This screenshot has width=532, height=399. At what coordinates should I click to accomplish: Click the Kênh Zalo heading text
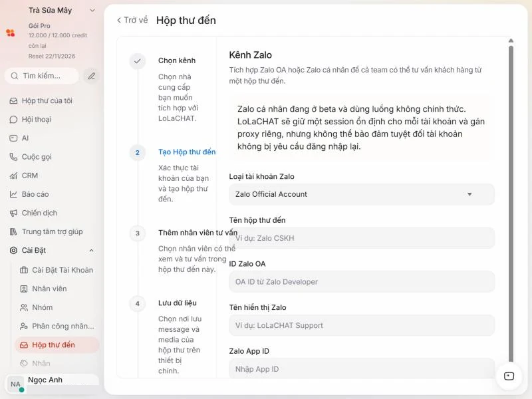(x=251, y=55)
